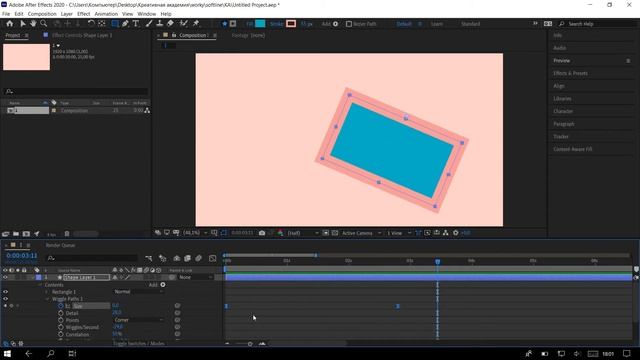Toggle the Detail property stopwatch
The width and height of the screenshot is (640, 360).
click(61, 313)
